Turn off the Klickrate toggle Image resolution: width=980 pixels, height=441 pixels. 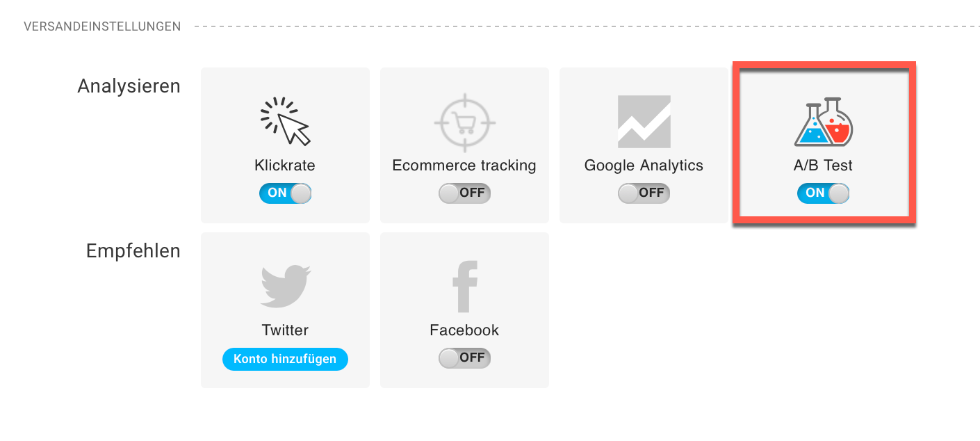pos(285,193)
